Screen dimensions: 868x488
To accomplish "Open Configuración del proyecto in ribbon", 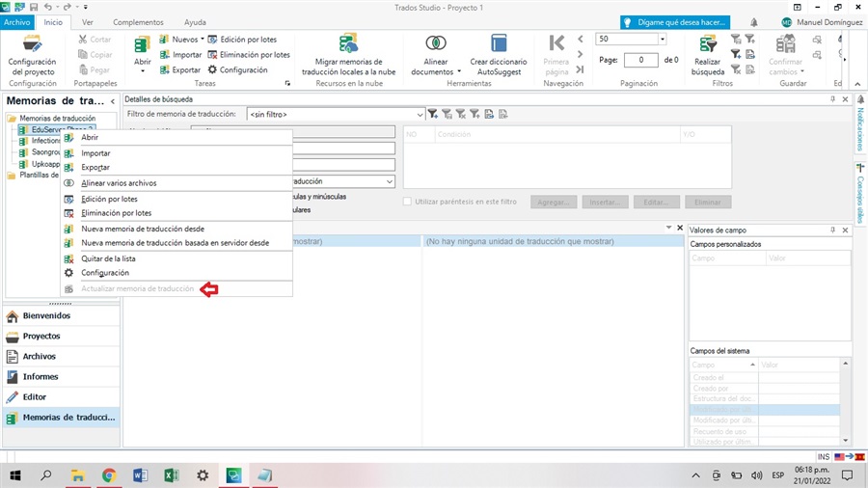I will point(32,55).
